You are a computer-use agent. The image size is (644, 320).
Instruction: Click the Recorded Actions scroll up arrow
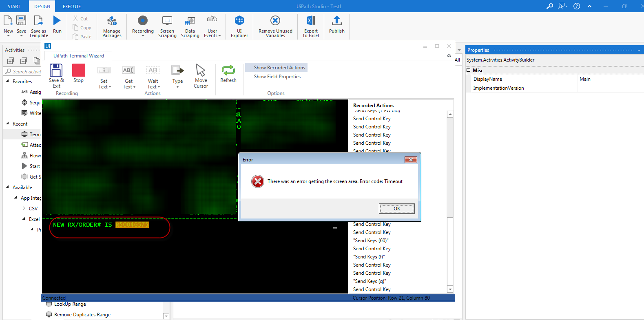click(450, 114)
